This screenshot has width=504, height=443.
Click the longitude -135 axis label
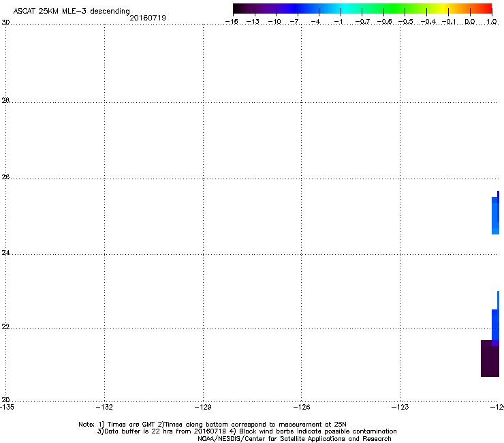coord(7,407)
